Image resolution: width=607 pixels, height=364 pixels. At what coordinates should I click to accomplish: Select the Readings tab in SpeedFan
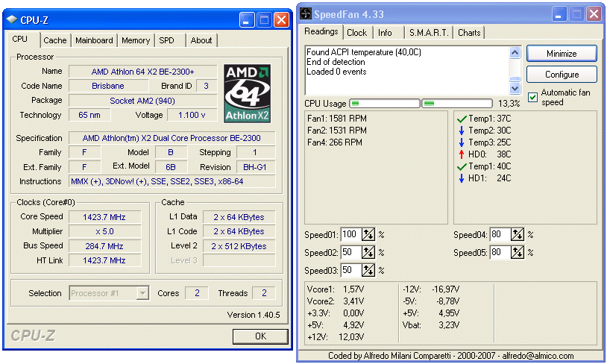(x=321, y=31)
